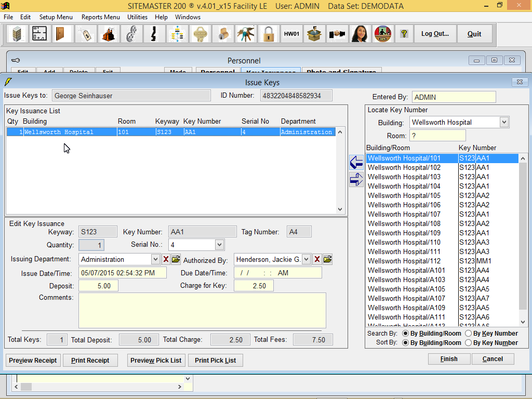The height and width of the screenshot is (399, 532).
Task: Click the left arrow between the lists
Action: tap(356, 163)
